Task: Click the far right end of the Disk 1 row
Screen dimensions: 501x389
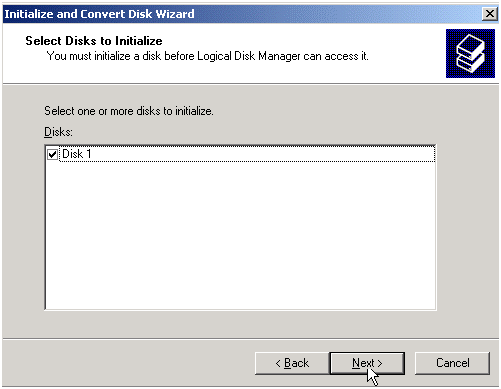Action: point(427,154)
